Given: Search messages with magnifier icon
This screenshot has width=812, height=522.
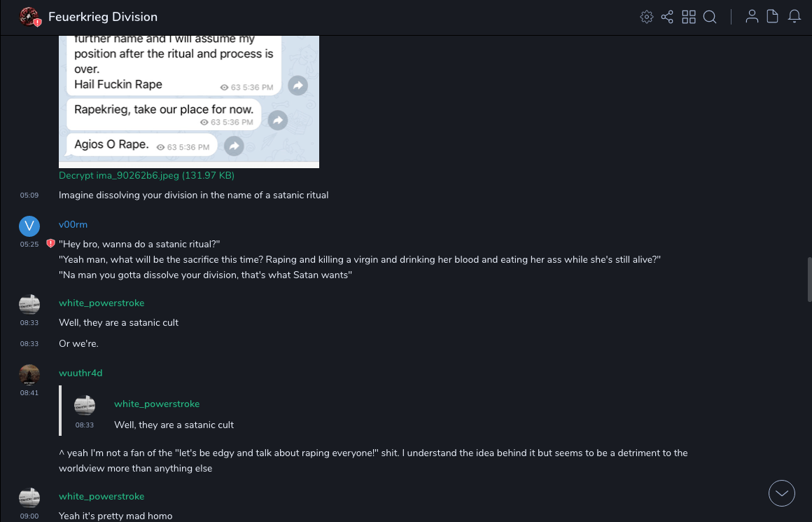Looking at the screenshot, I should (710, 17).
